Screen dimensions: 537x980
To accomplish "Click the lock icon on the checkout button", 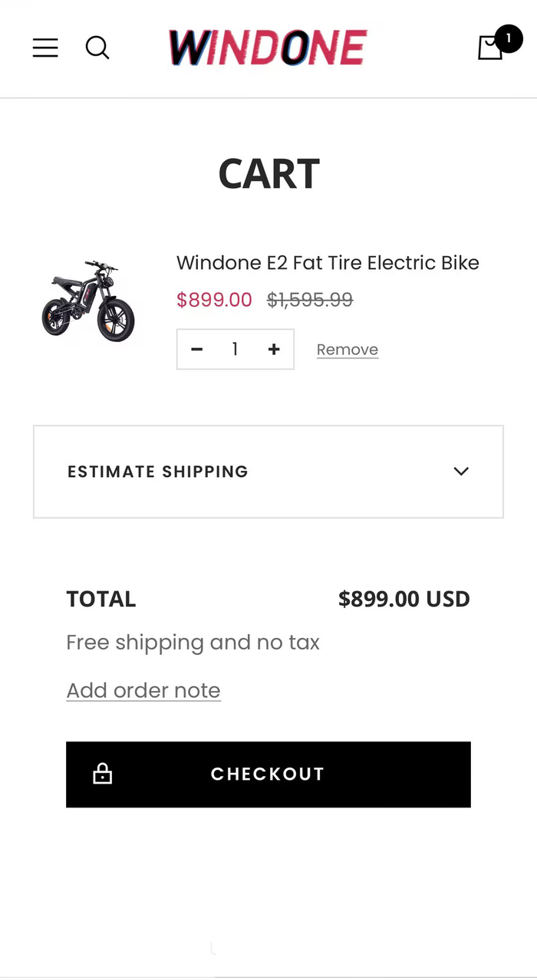I will [x=100, y=774].
